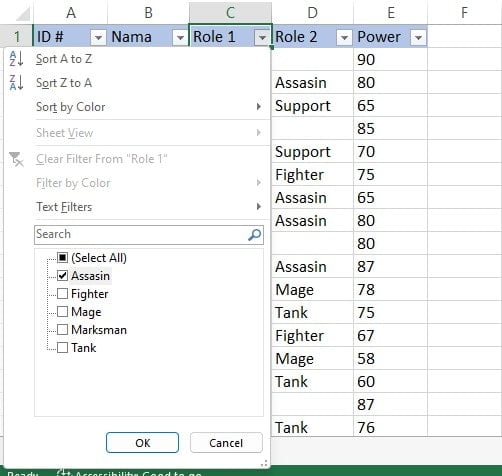Check the Marksman checkbox

coord(62,329)
